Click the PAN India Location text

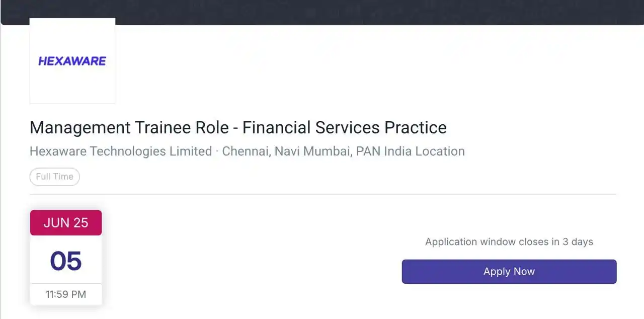410,151
